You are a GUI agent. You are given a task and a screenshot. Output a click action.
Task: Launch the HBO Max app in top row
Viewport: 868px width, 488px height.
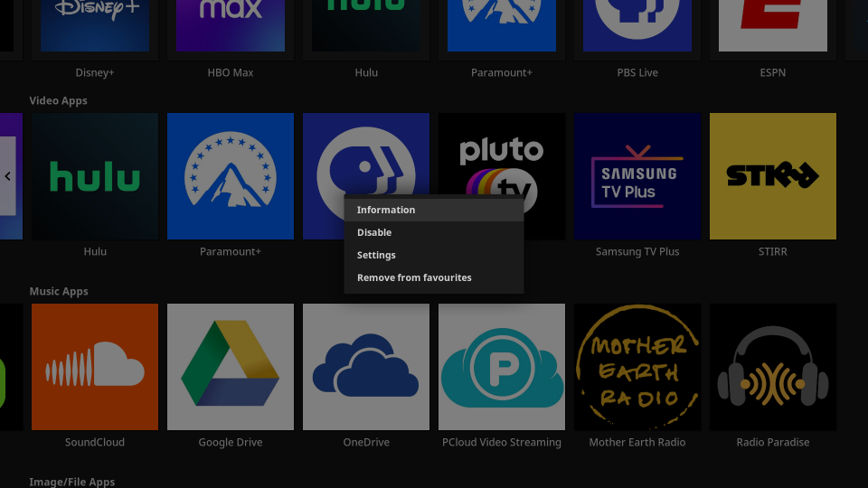pyautogui.click(x=231, y=25)
